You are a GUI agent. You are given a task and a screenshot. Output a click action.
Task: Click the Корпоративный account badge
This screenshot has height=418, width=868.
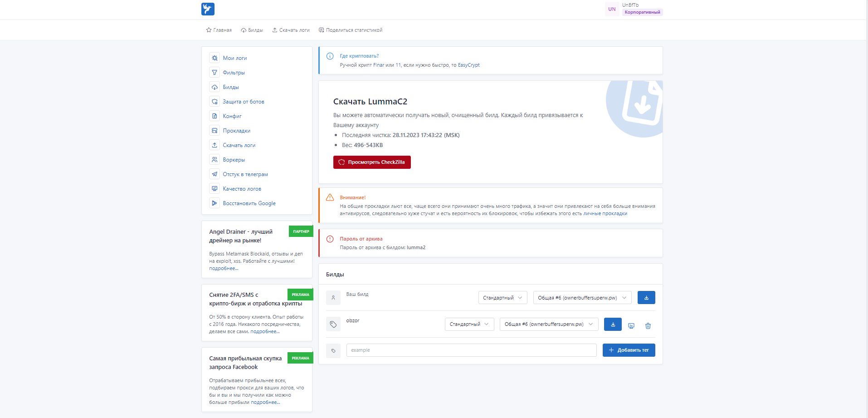pos(642,12)
